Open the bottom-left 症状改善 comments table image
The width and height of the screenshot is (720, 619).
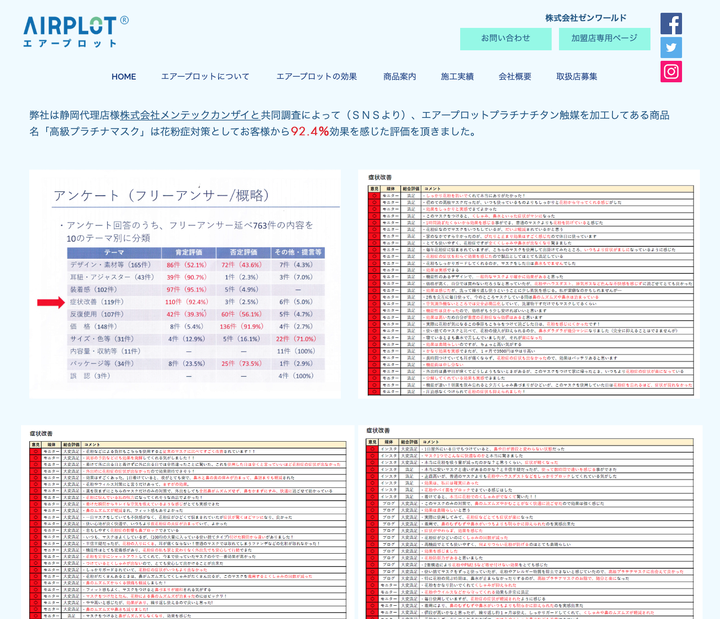point(187,522)
